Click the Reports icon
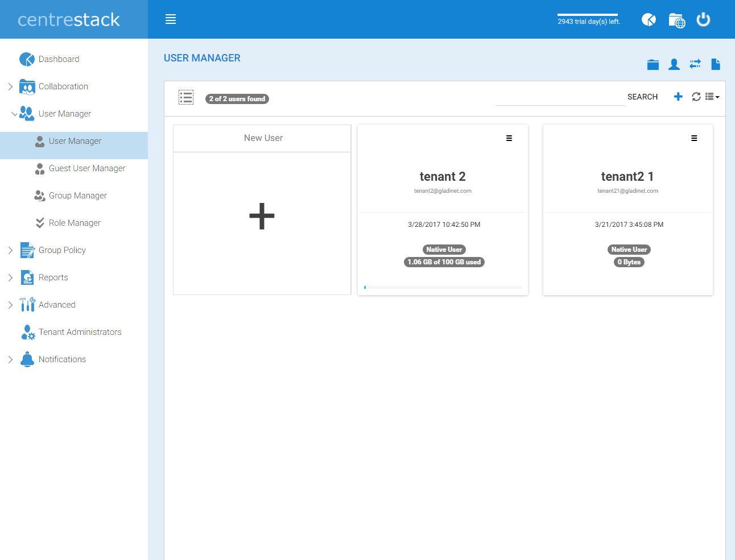 coord(27,277)
